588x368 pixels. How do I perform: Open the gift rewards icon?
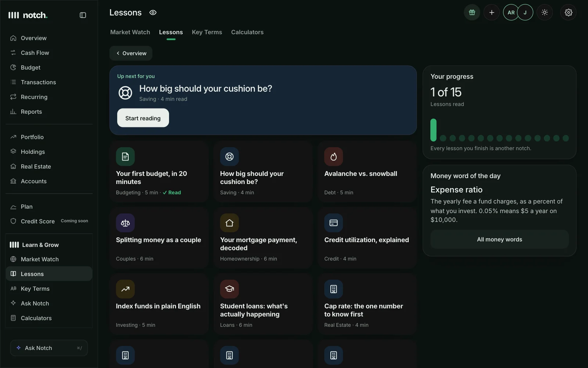pyautogui.click(x=472, y=13)
